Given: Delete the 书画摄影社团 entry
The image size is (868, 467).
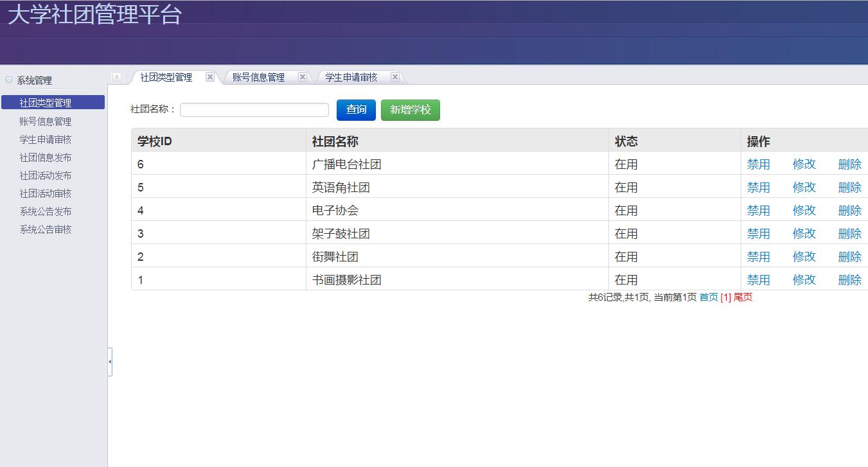Looking at the screenshot, I should point(849,280).
